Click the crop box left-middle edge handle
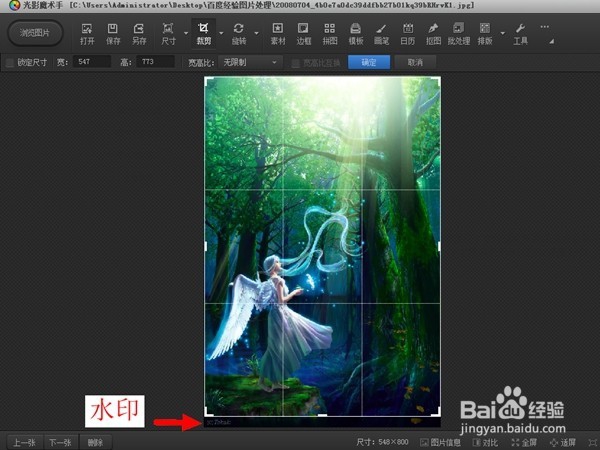This screenshot has width=600, height=450. coord(206,246)
